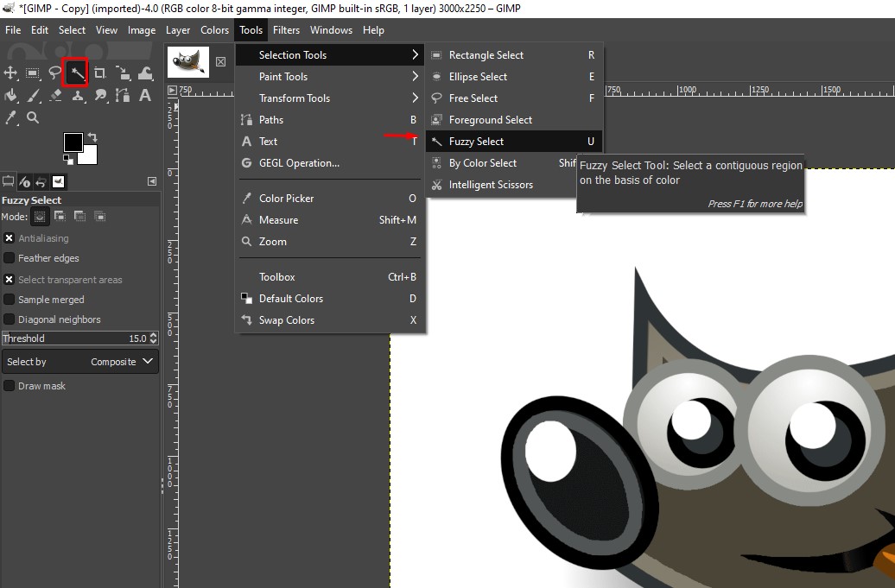The height and width of the screenshot is (588, 895).
Task: Choose Fuzzy Select from the submenu
Action: coord(476,142)
